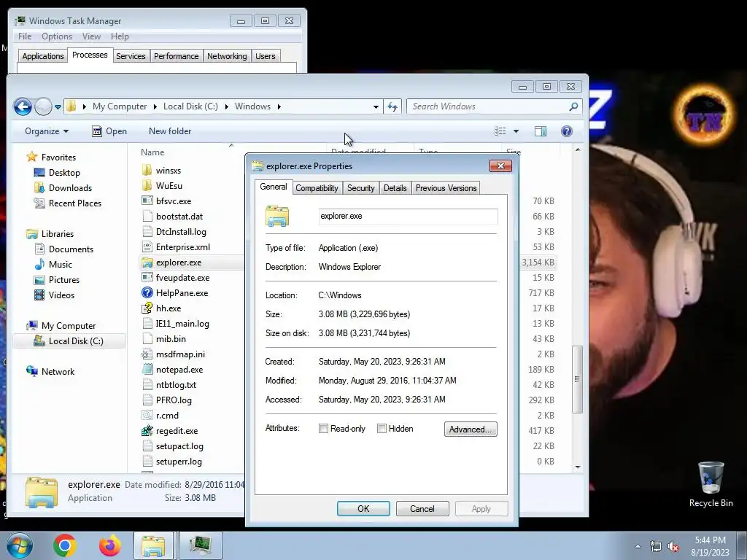Image resolution: width=747 pixels, height=560 pixels.
Task: Click the Advanced... attributes button
Action: point(471,429)
